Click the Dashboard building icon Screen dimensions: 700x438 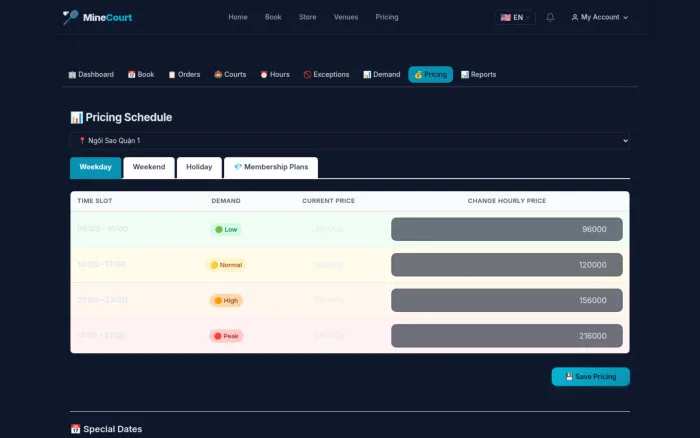72,75
